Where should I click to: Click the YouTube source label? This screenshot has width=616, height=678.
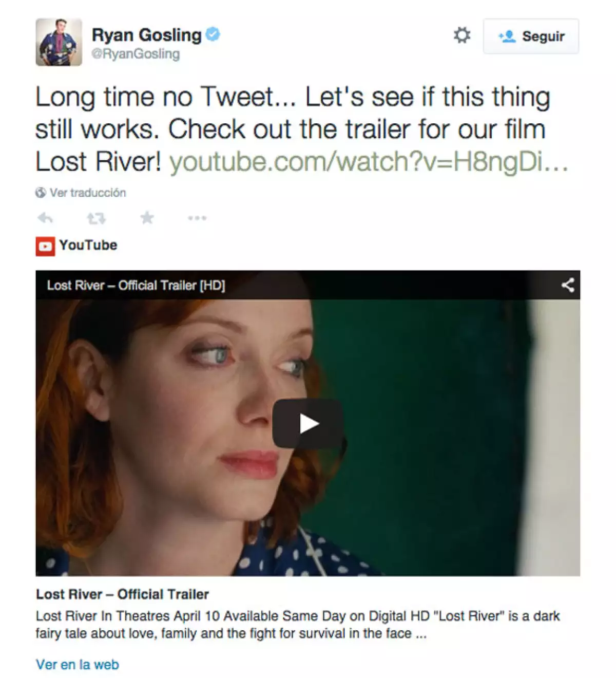(x=88, y=245)
